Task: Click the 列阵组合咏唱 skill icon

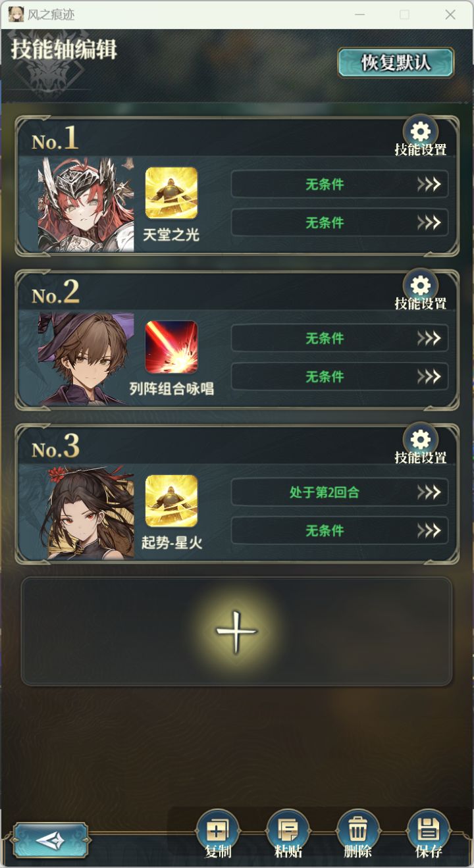Action: click(171, 347)
